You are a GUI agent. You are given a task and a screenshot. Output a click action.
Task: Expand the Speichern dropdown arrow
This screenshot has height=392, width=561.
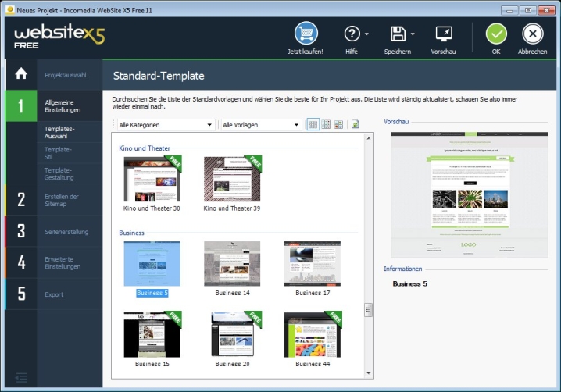point(413,35)
